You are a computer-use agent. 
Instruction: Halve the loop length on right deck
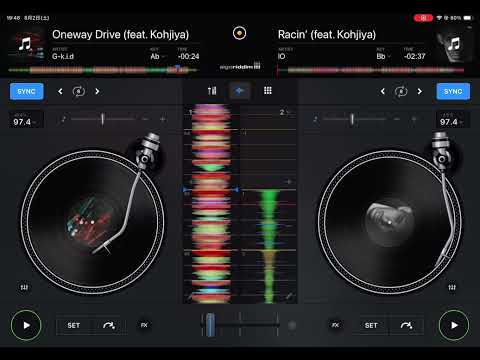click(x=383, y=91)
